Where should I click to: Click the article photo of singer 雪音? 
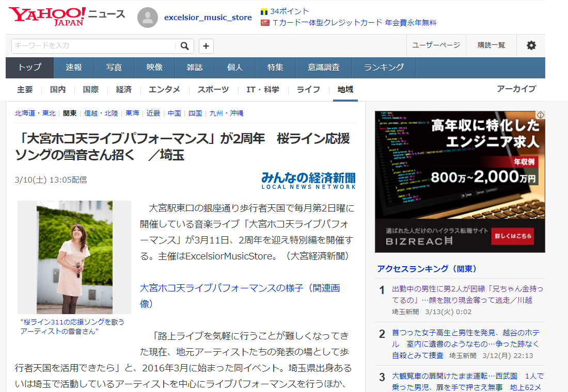(x=74, y=257)
